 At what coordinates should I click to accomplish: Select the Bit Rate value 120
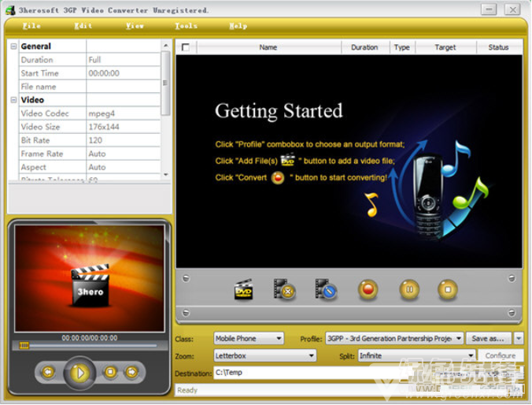pyautogui.click(x=124, y=140)
